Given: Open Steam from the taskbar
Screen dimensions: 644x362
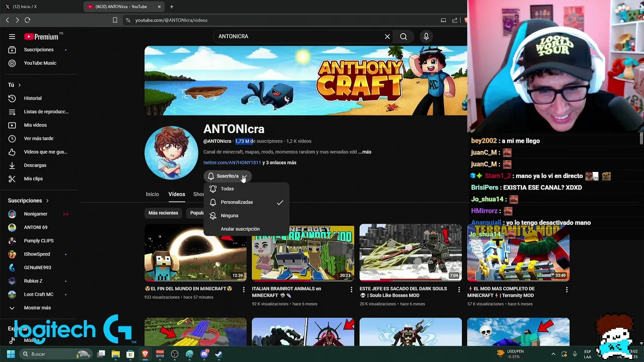Looking at the screenshot, I should pyautogui.click(x=218, y=354).
